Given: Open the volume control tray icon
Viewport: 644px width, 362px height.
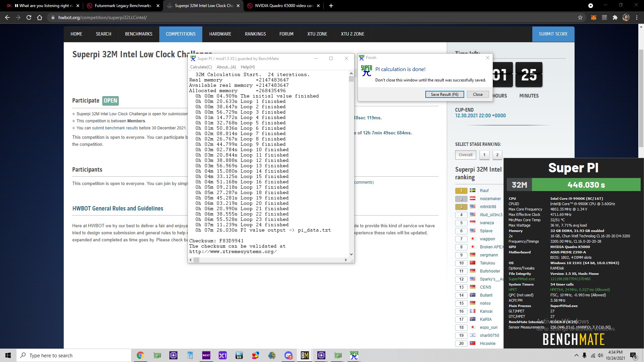Looking at the screenshot, I should coord(600,355).
